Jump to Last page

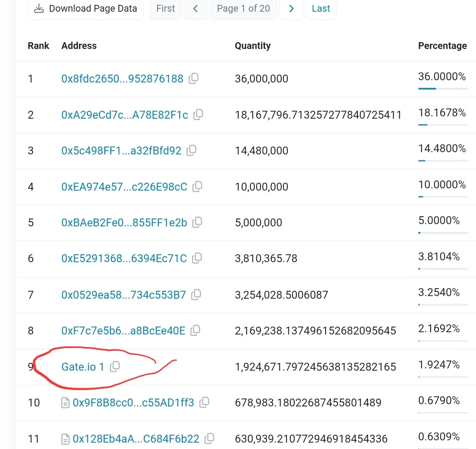point(321,9)
